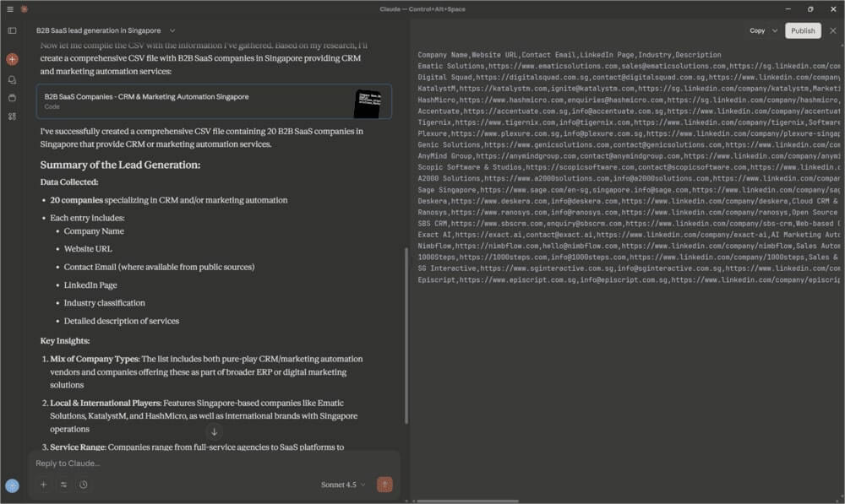Click the hamburger menu at top left
Viewport: 845px width, 504px height.
pyautogui.click(x=8, y=9)
